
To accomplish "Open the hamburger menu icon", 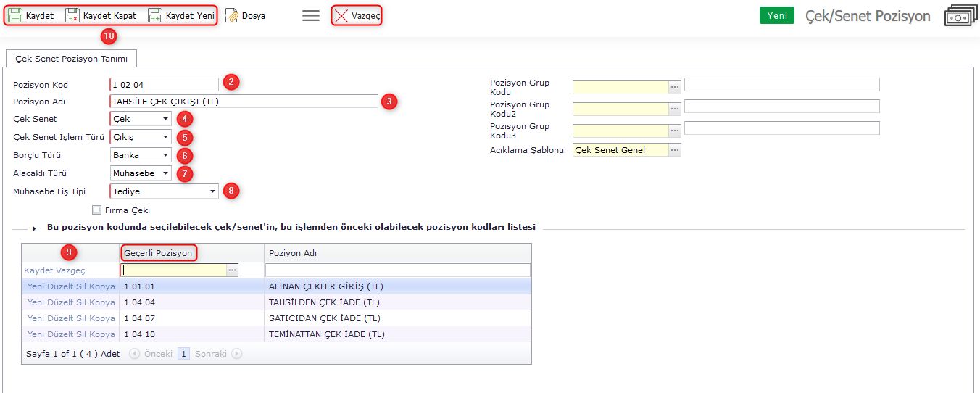I will [x=311, y=15].
